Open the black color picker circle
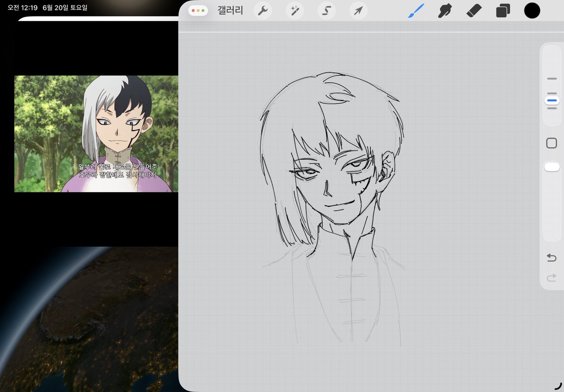The height and width of the screenshot is (392, 564). click(532, 10)
